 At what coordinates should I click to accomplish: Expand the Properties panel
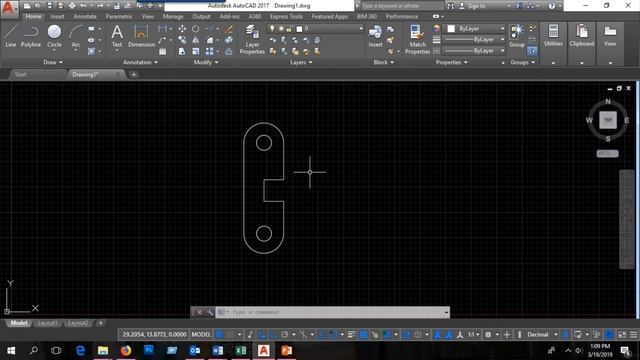click(451, 62)
